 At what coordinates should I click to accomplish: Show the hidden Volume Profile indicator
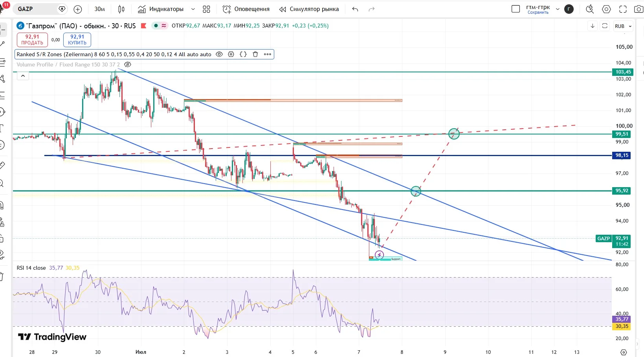pos(128,64)
